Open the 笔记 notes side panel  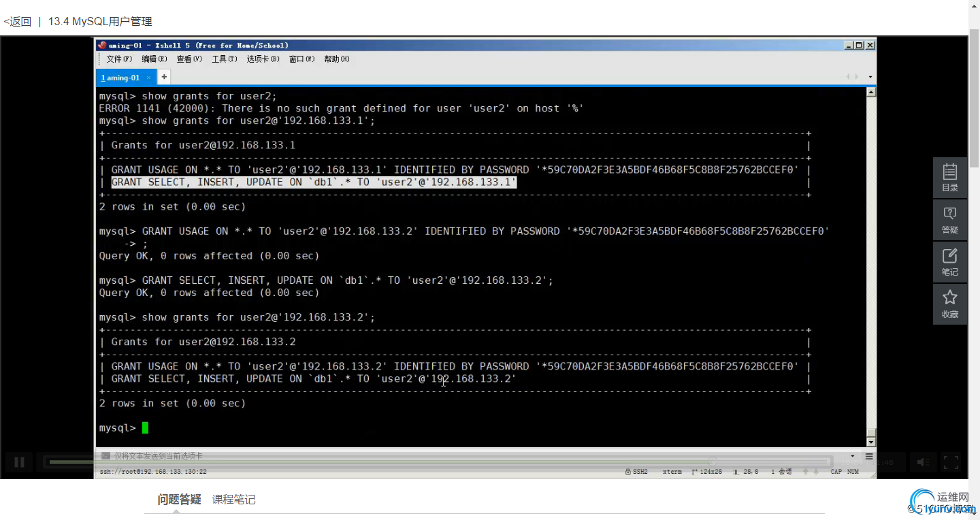point(950,262)
